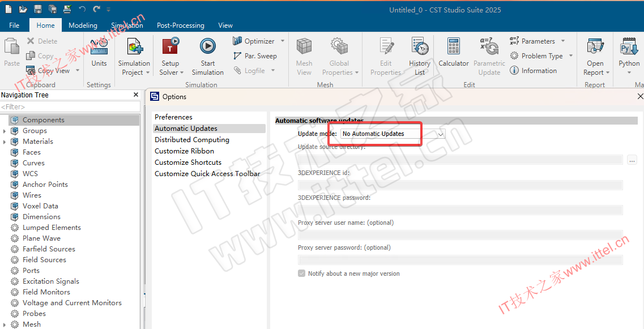Screen dimensions: 644x329
Task: Open Distributed Computing options page
Action: click(192, 140)
